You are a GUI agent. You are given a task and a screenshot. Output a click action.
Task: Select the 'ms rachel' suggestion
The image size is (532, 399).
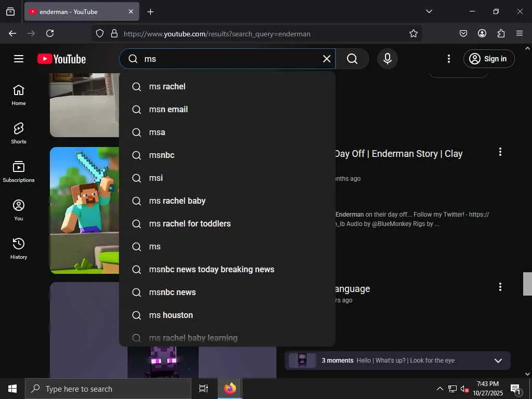click(167, 86)
